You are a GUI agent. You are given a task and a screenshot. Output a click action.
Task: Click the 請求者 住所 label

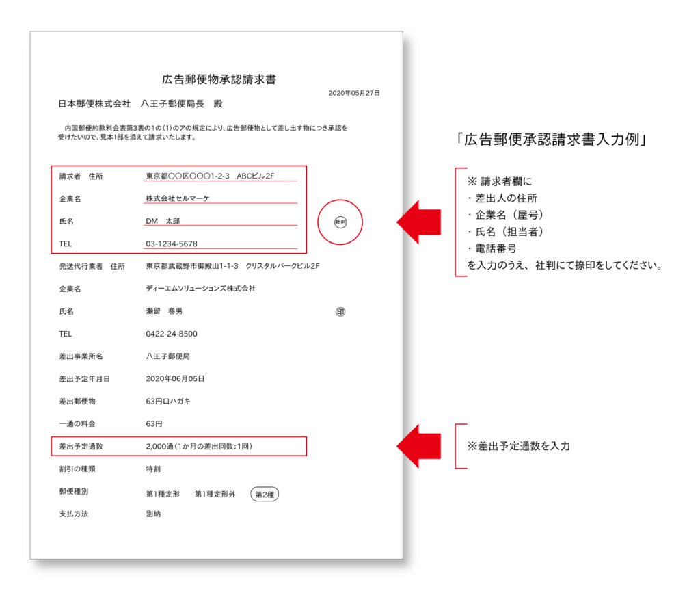[81, 176]
